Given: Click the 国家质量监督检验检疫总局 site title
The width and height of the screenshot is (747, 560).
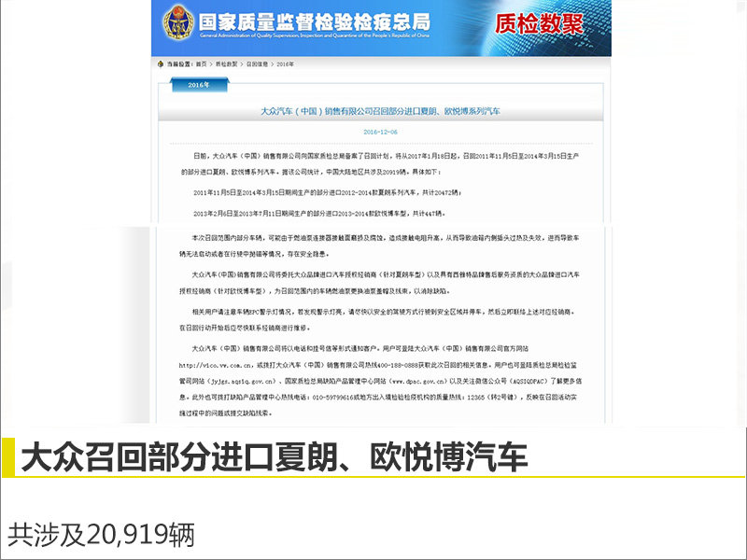Looking at the screenshot, I should click(x=315, y=21).
